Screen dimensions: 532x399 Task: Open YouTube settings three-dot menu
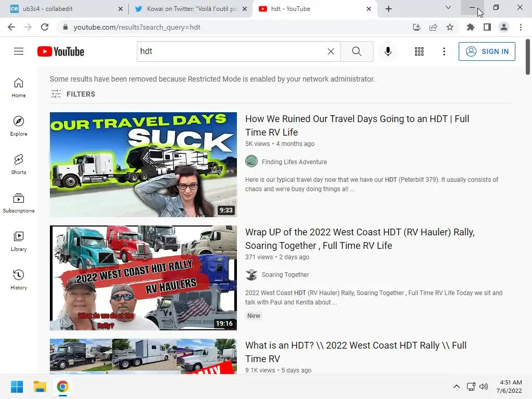point(444,51)
